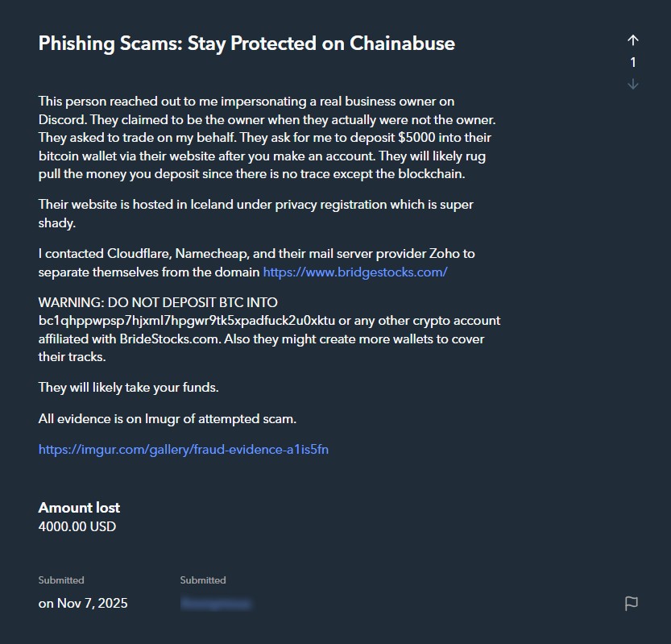Image resolution: width=671 pixels, height=644 pixels.
Task: Click the Submitted label above the date
Action: pyautogui.click(x=60, y=580)
